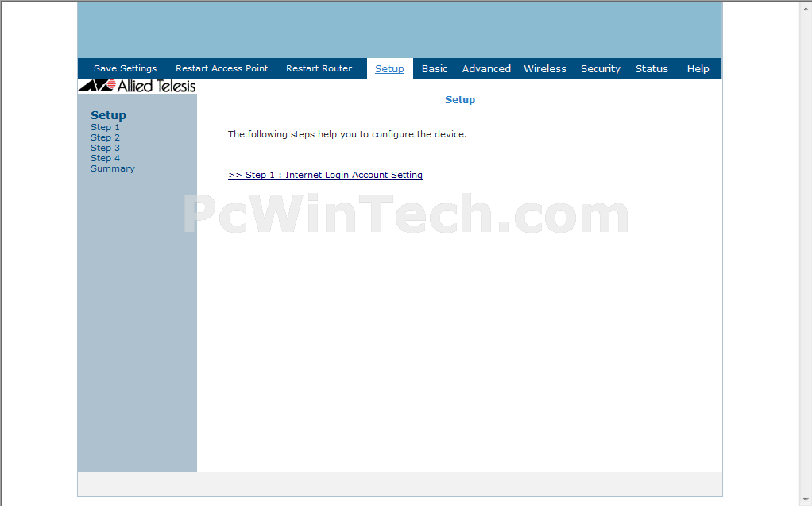Click Restart Access Point

222,68
